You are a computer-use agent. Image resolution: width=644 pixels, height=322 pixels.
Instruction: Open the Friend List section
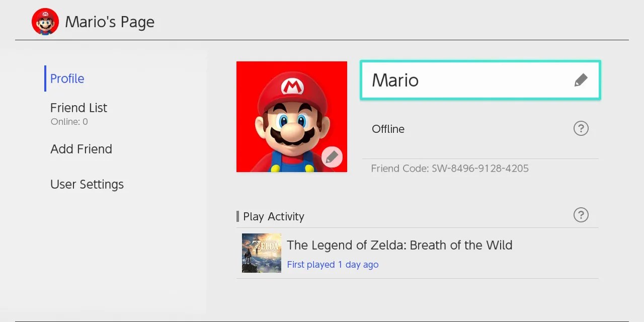pos(78,108)
